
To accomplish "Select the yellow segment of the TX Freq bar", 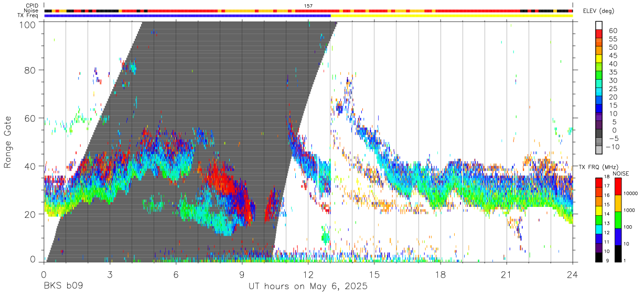I will pos(452,16).
